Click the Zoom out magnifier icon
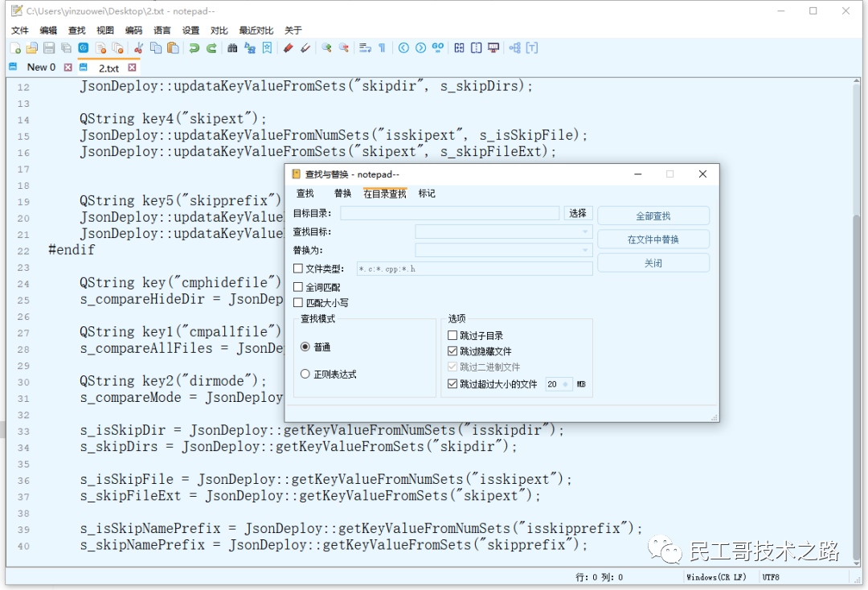Viewport: 868px width, 590px height. tap(344, 48)
